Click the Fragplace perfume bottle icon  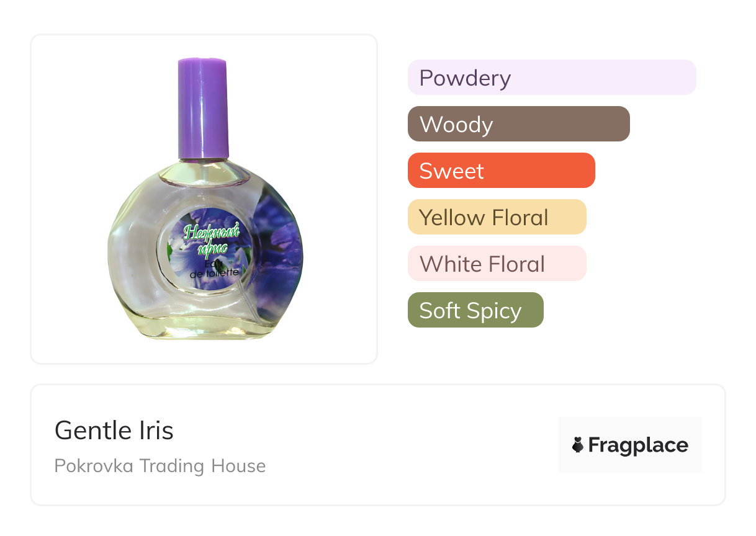click(x=578, y=445)
